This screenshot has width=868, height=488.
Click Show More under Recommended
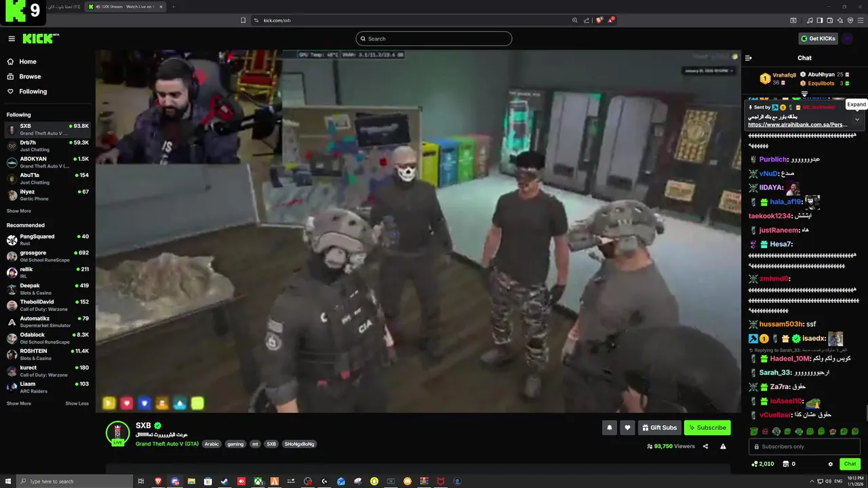(19, 403)
